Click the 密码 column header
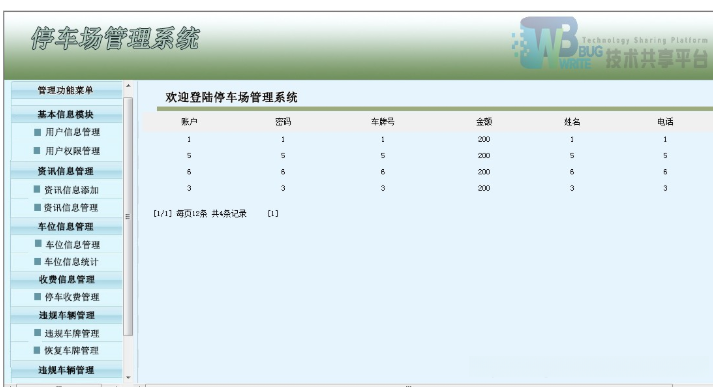 click(283, 122)
